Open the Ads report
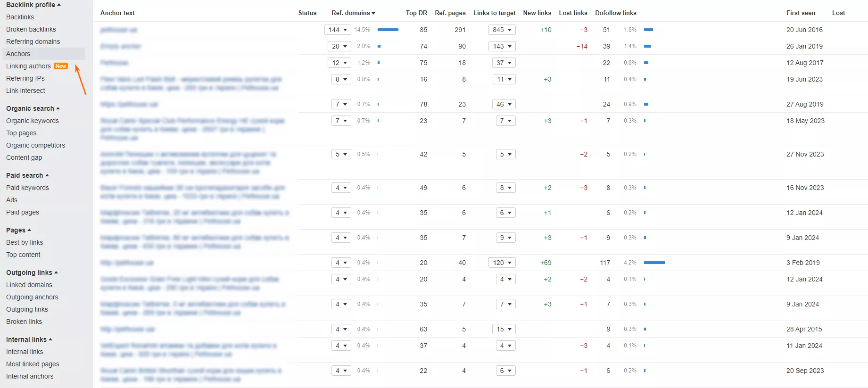This screenshot has height=388, width=868. pyautogui.click(x=12, y=200)
